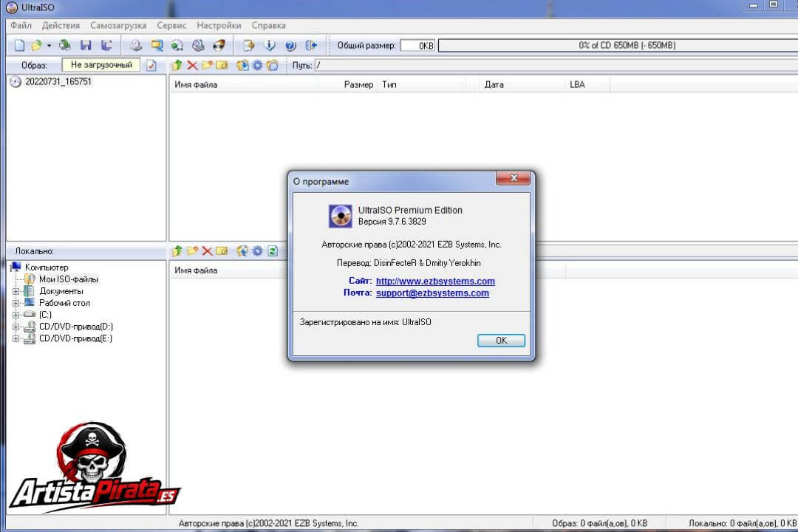Click the Mount to virtual drive icon
798x532 pixels.
pos(177,45)
